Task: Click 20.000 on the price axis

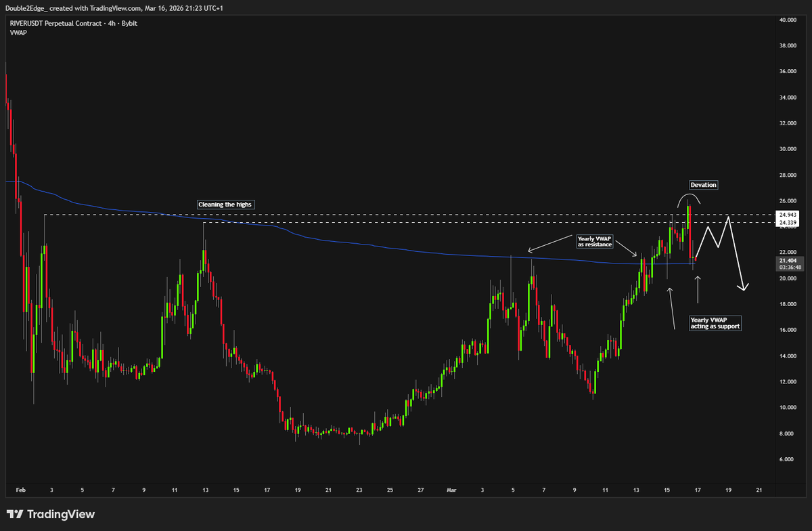Action: [x=787, y=278]
